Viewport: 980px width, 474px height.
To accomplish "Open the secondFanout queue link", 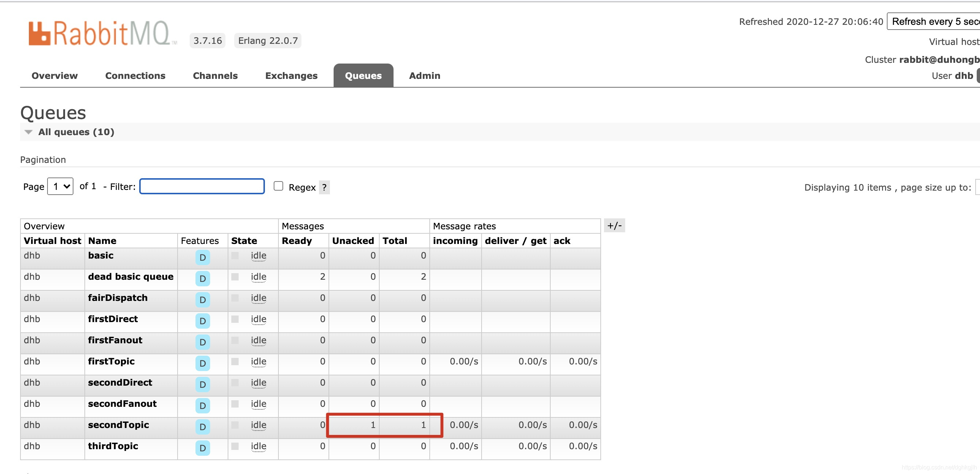I will (x=122, y=404).
